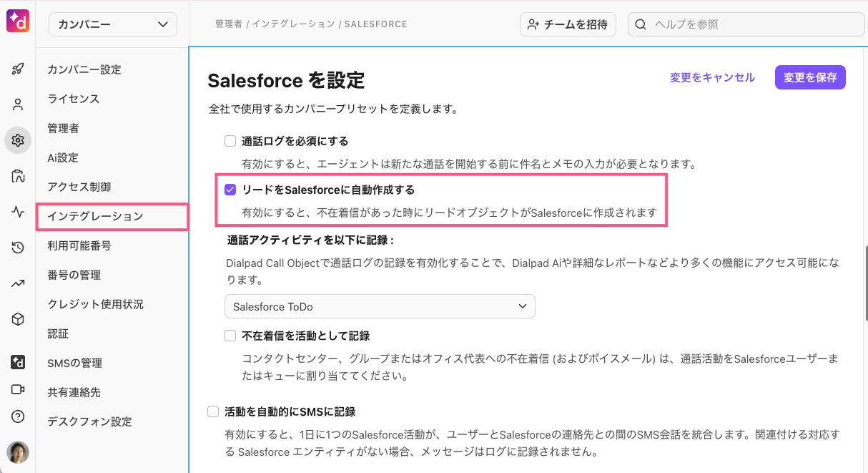This screenshot has height=473, width=868.
Task: Click the ヘルプを参照 search field
Action: click(746, 24)
